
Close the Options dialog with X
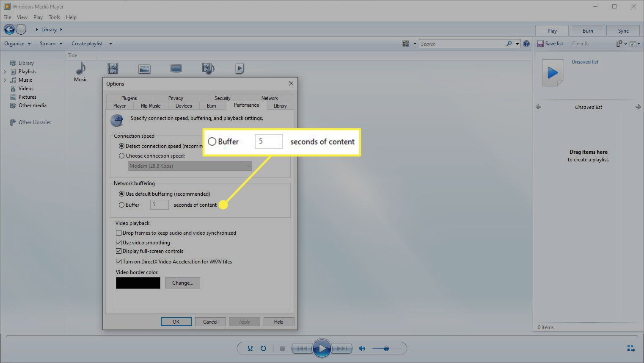point(291,83)
